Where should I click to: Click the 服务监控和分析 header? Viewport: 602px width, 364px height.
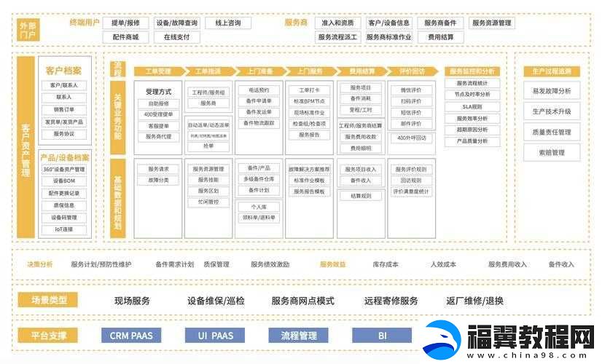tap(472, 71)
